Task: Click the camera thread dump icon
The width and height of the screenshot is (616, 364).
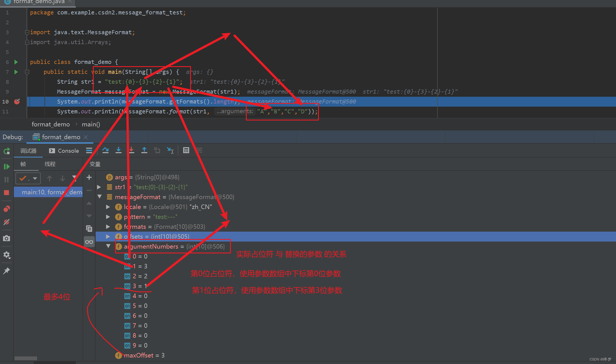Action: point(7,238)
